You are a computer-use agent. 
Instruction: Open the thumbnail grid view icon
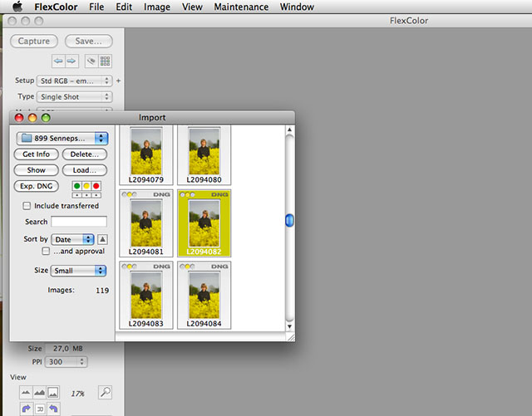[x=106, y=61]
